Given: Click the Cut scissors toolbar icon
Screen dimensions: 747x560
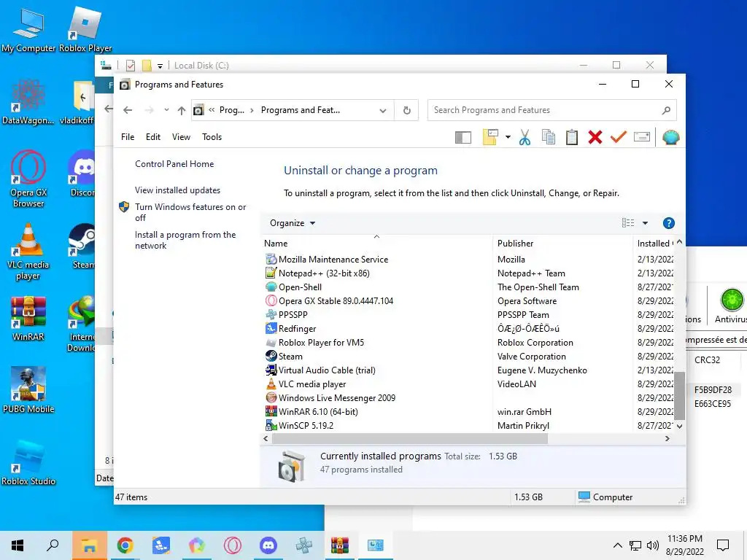Looking at the screenshot, I should click(525, 138).
